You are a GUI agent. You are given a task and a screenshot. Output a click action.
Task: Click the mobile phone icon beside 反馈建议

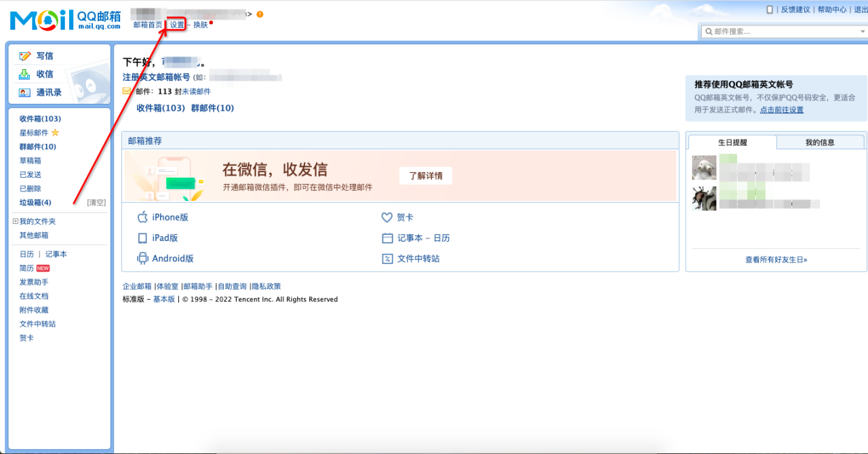[770, 10]
